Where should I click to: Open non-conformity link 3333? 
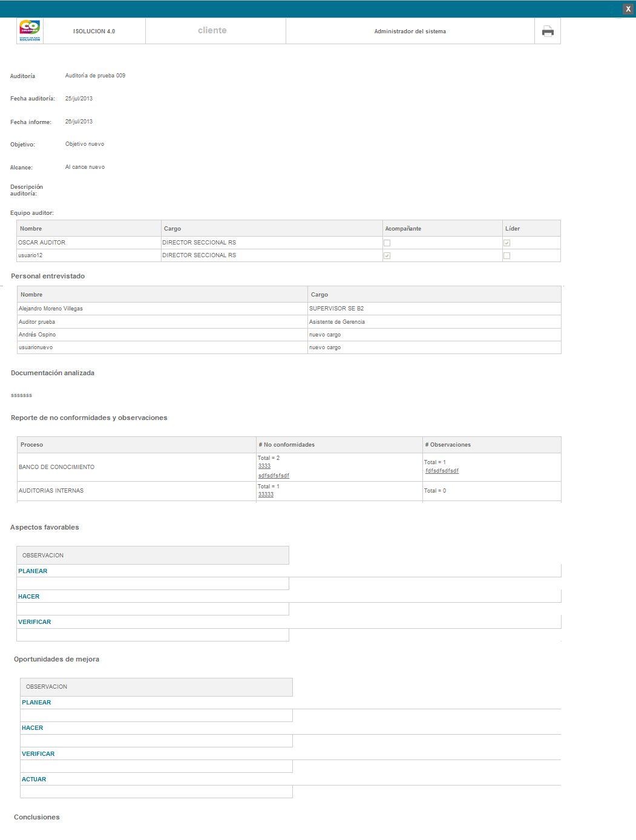click(x=264, y=466)
